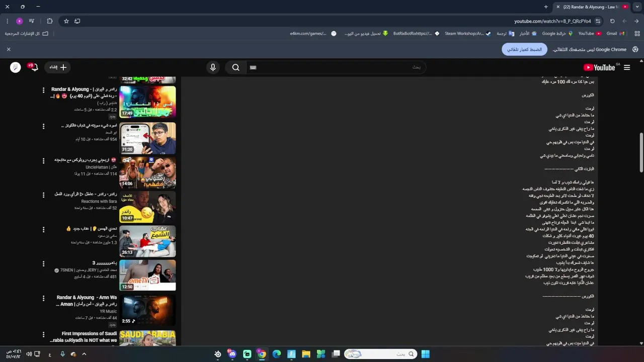
Task: Open options for Reactions with Sara video
Action: click(43, 195)
